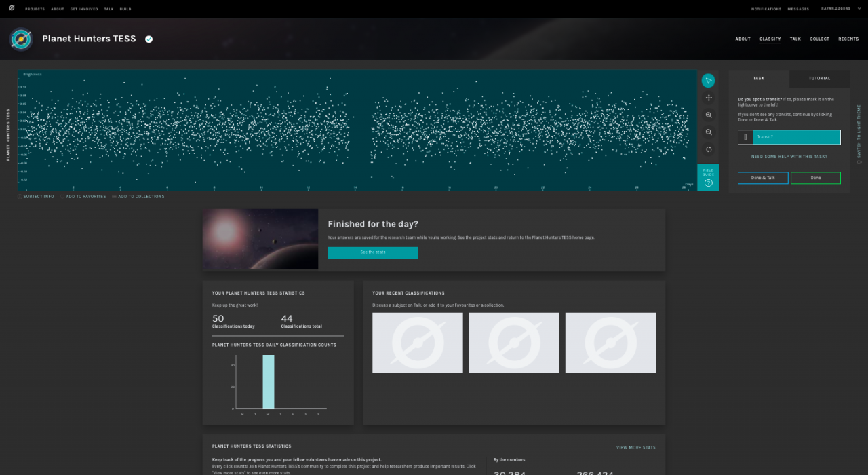Reset the lightcurve view
868x475 pixels.
[x=708, y=149]
